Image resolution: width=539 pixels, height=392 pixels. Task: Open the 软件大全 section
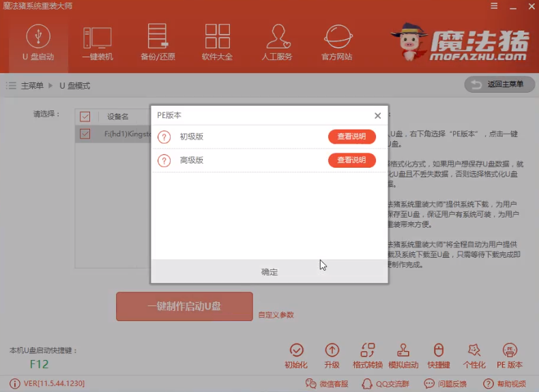pos(217,42)
